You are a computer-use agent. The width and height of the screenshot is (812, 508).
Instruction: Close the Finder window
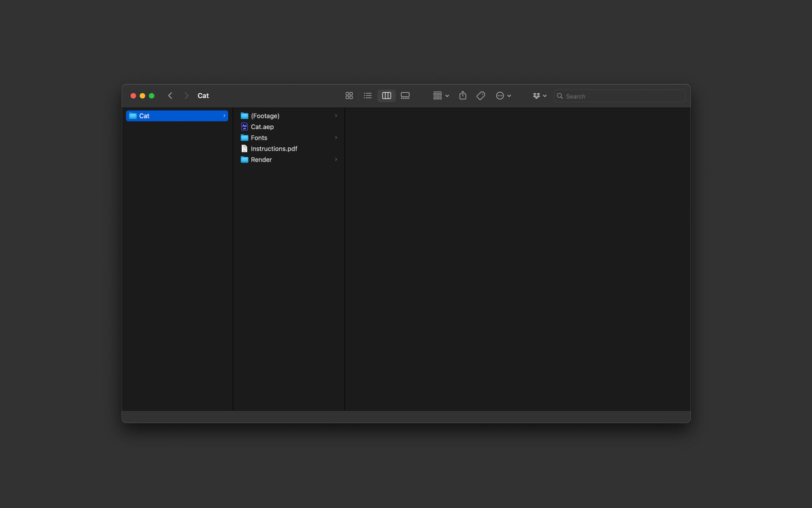tap(133, 96)
